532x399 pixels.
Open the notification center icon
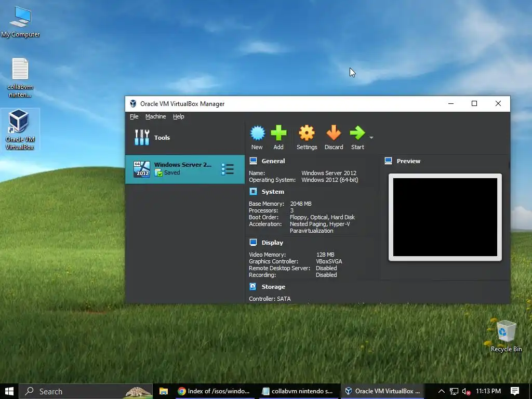click(515, 391)
